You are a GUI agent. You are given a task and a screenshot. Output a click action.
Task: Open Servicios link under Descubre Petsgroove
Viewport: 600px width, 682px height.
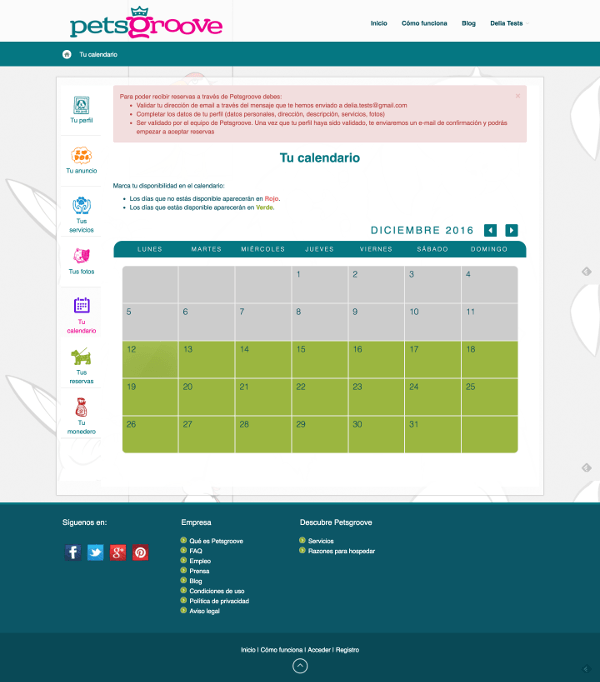[x=321, y=541]
